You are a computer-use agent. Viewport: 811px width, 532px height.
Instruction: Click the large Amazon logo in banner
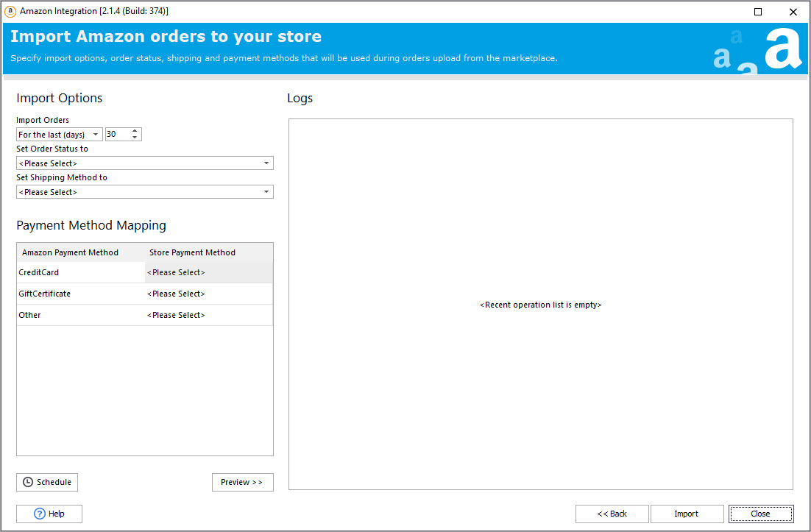pyautogui.click(x=782, y=49)
